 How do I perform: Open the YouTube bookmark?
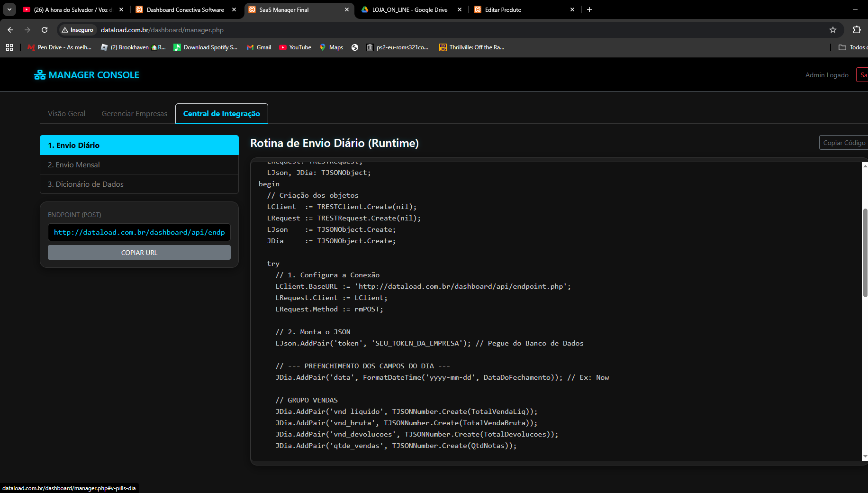click(x=295, y=47)
